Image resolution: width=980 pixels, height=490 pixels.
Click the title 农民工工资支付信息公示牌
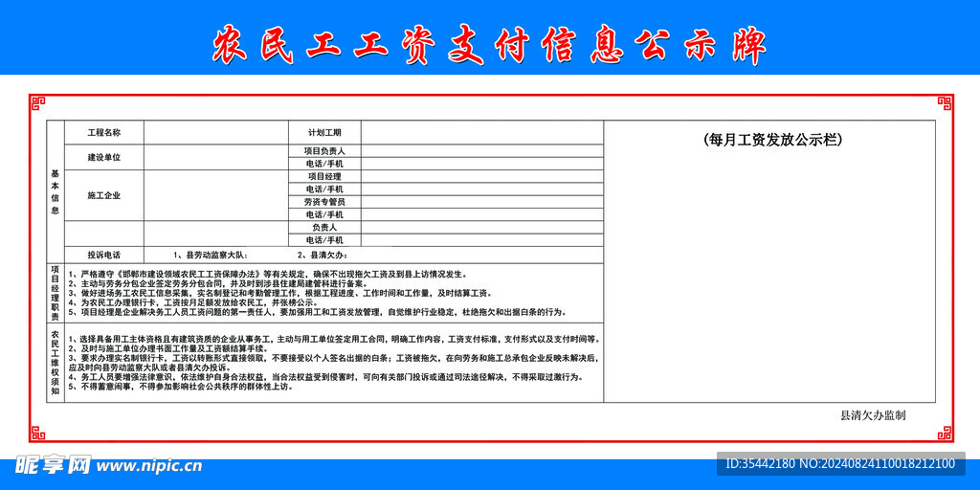tap(489, 46)
